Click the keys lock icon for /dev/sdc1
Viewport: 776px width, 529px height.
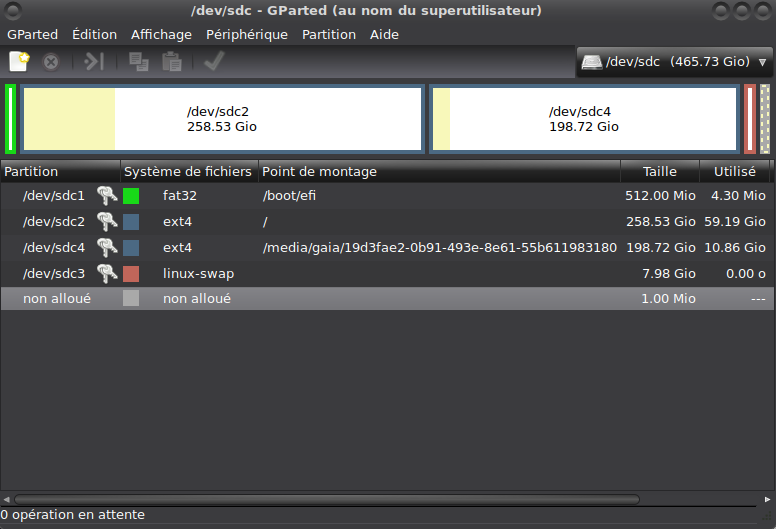tap(107, 195)
